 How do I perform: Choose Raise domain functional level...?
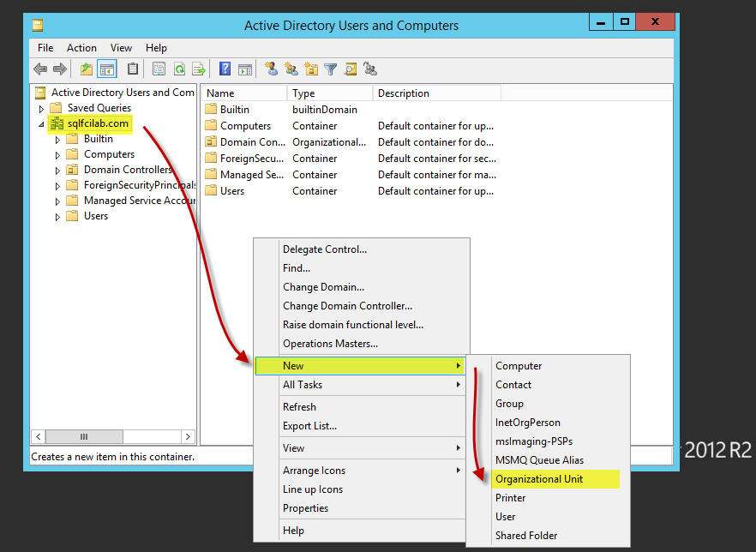pyautogui.click(x=360, y=325)
